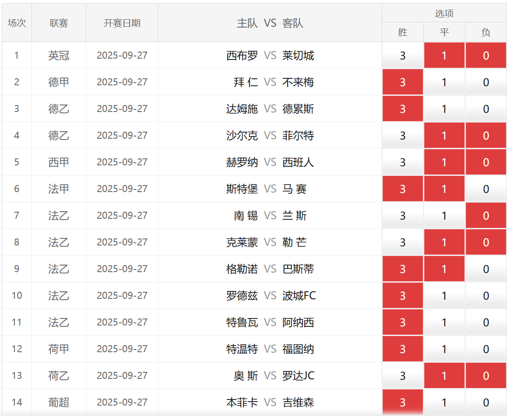Deselect draw (1) for 奥斯 vs 罗达JC
Viewport: 507px width, 420px height.
444,376
